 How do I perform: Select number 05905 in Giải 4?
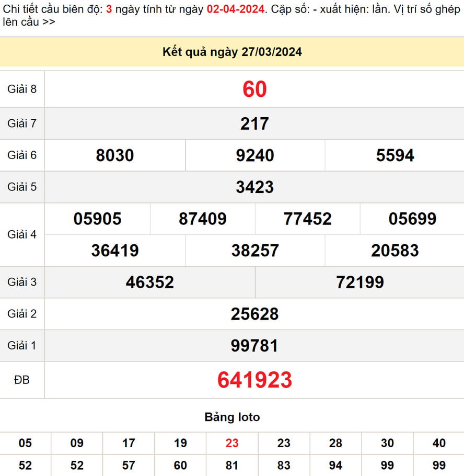pyautogui.click(x=98, y=219)
